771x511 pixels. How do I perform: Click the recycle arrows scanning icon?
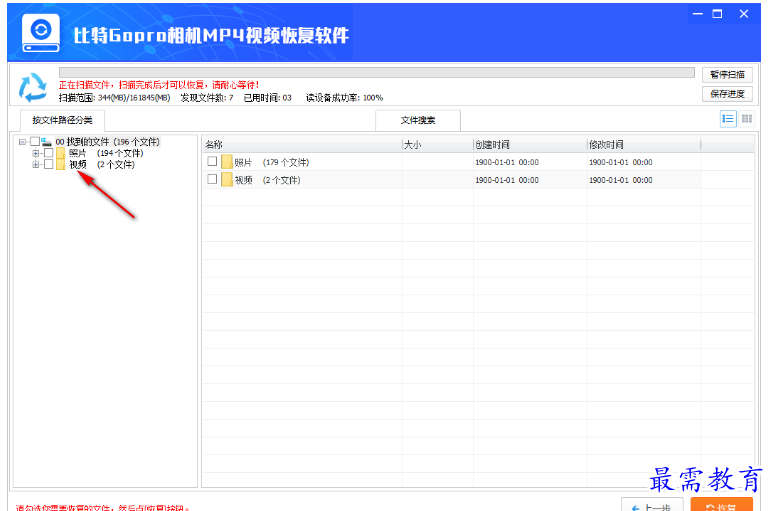(32, 87)
